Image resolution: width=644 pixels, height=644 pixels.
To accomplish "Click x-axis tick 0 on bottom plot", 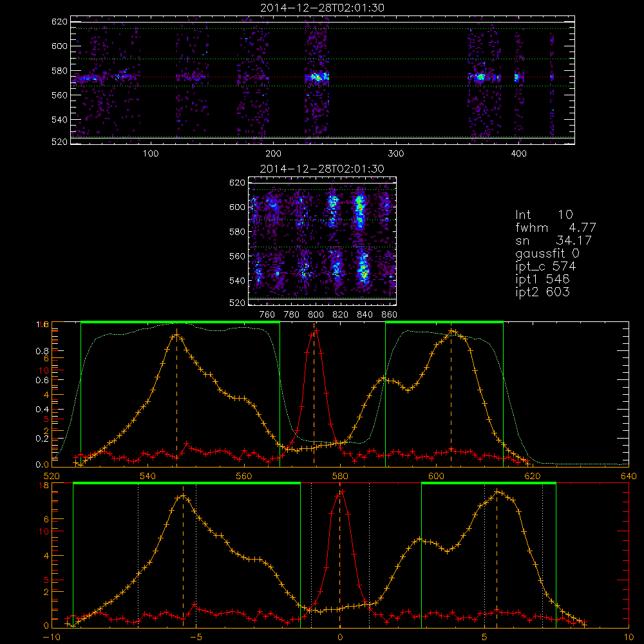I will point(339,638).
